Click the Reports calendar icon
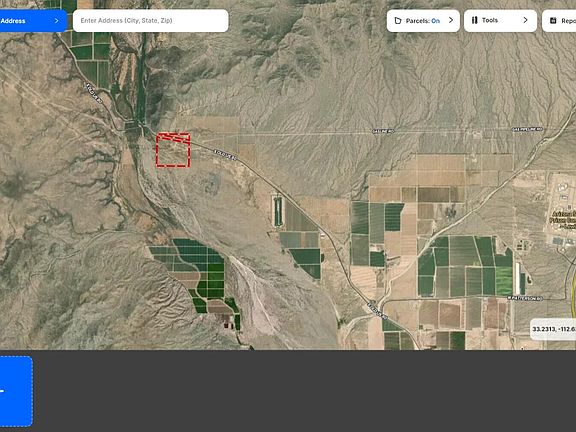Viewport: 576px width, 432px height. coord(553,21)
